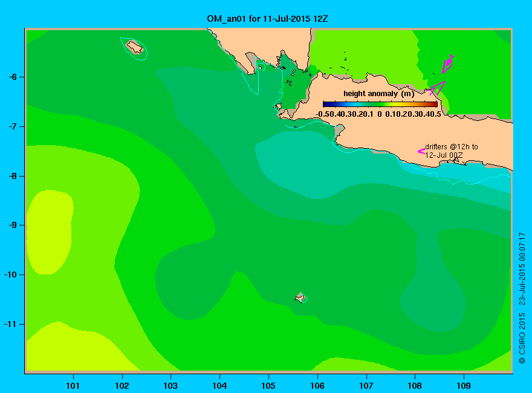Click latitude label -10 on left axis

pos(10,274)
